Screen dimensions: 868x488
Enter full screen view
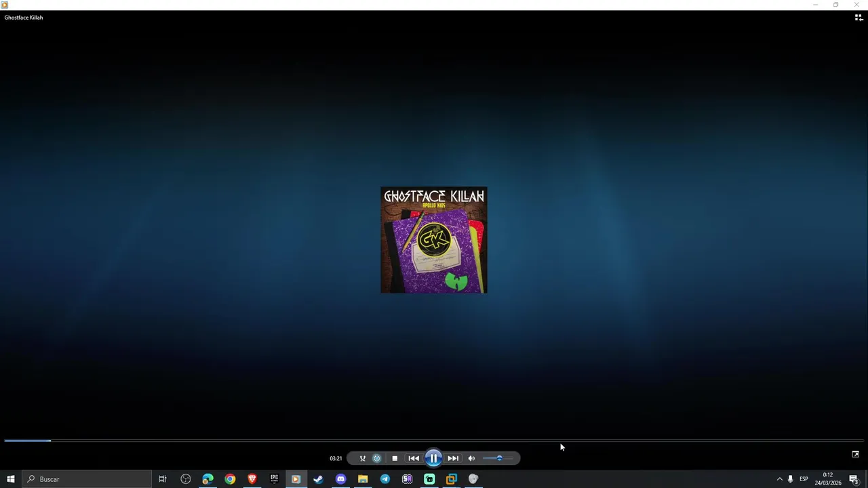pyautogui.click(x=855, y=454)
